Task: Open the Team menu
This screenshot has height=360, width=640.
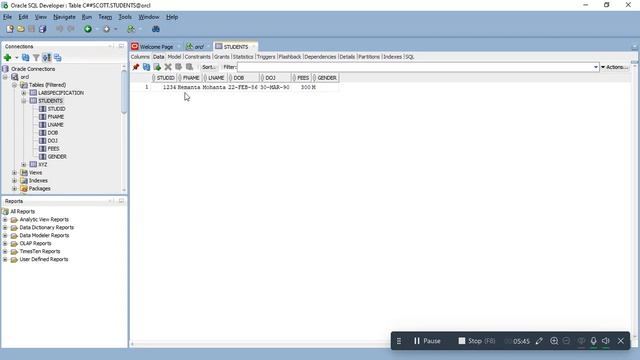Action: [105, 17]
